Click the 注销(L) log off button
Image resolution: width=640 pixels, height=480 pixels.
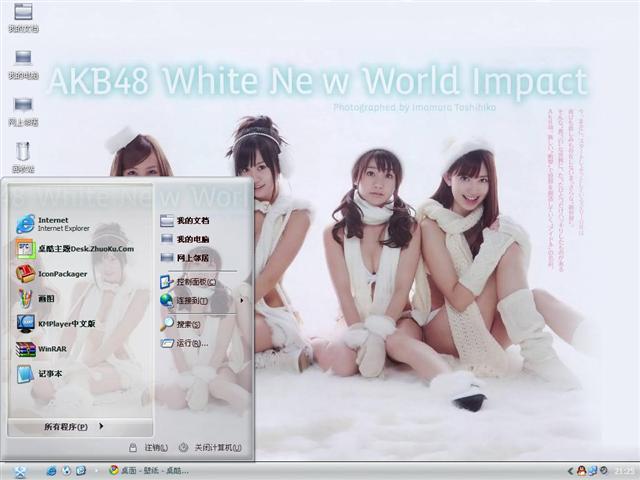point(148,447)
